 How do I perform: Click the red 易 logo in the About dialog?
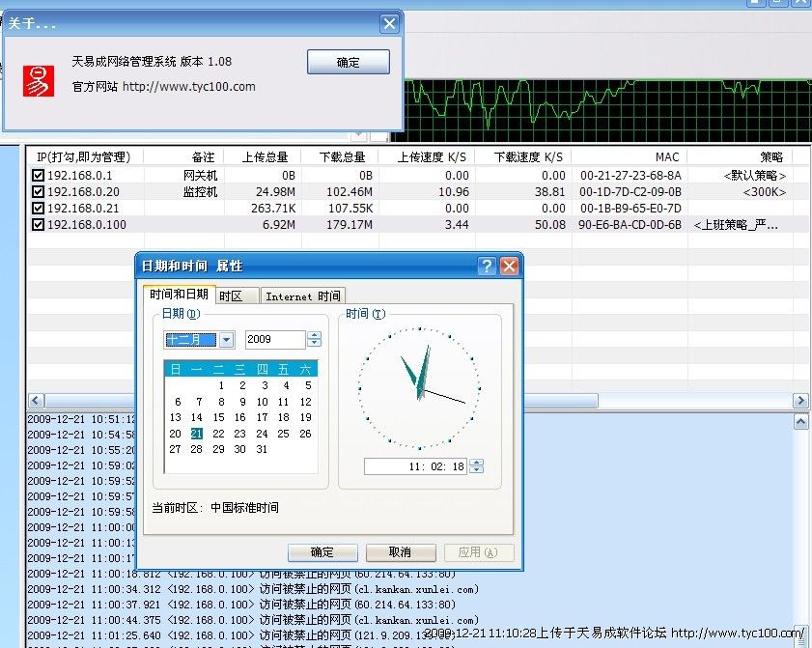pyautogui.click(x=39, y=81)
